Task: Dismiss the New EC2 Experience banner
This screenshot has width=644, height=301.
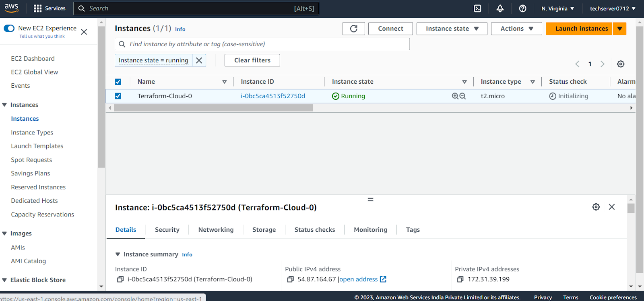Action: pos(84,32)
